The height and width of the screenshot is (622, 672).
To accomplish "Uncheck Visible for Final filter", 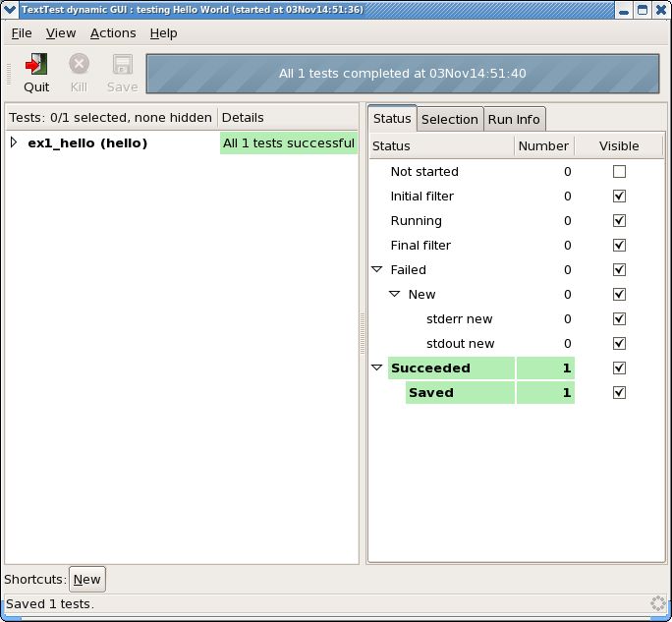I will coord(619,246).
